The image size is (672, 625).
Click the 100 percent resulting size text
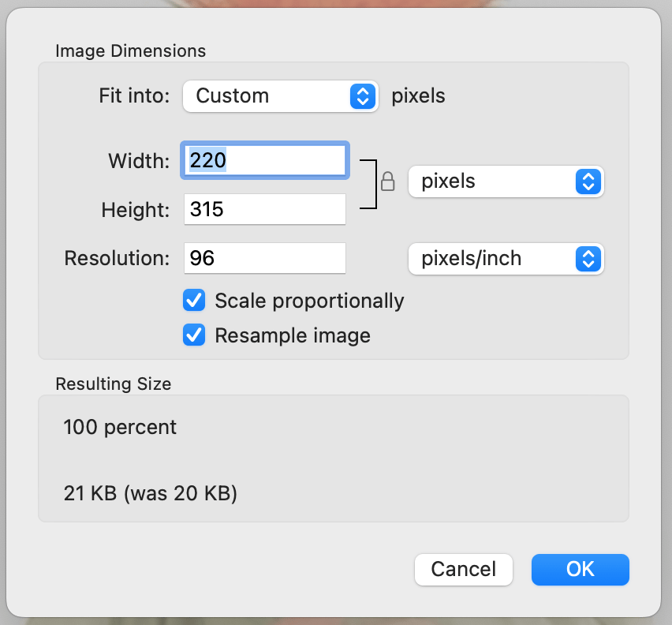[120, 428]
